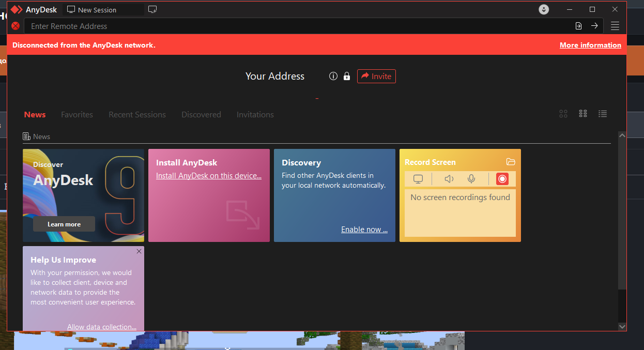The image size is (644, 350).
Task: Switch to list view
Action: tap(603, 114)
